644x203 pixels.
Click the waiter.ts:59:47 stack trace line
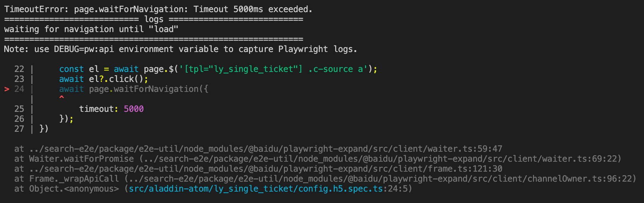click(258, 149)
